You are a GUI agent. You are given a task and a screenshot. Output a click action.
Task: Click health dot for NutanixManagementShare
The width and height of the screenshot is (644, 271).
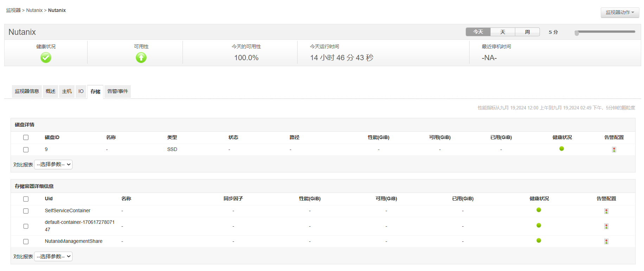pos(539,240)
